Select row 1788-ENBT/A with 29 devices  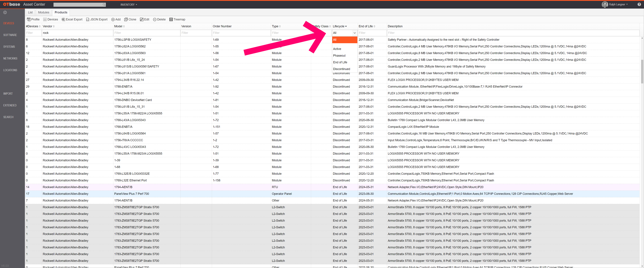coord(332,87)
